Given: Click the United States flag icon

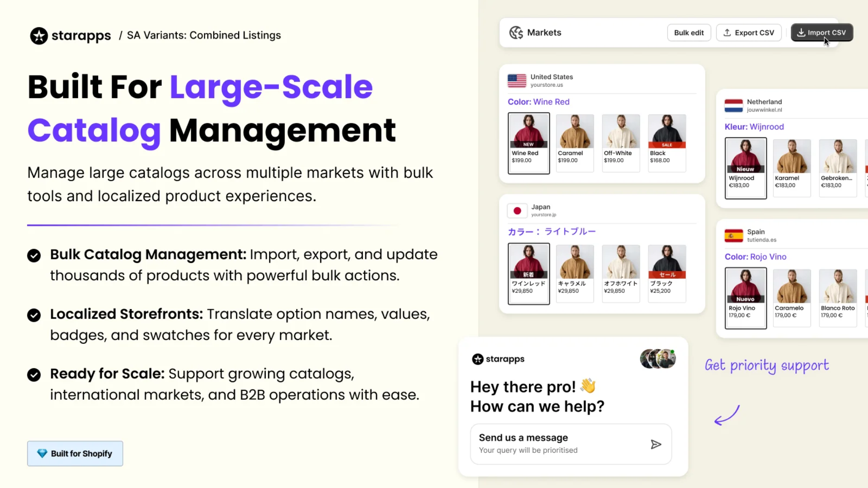Looking at the screenshot, I should point(517,80).
